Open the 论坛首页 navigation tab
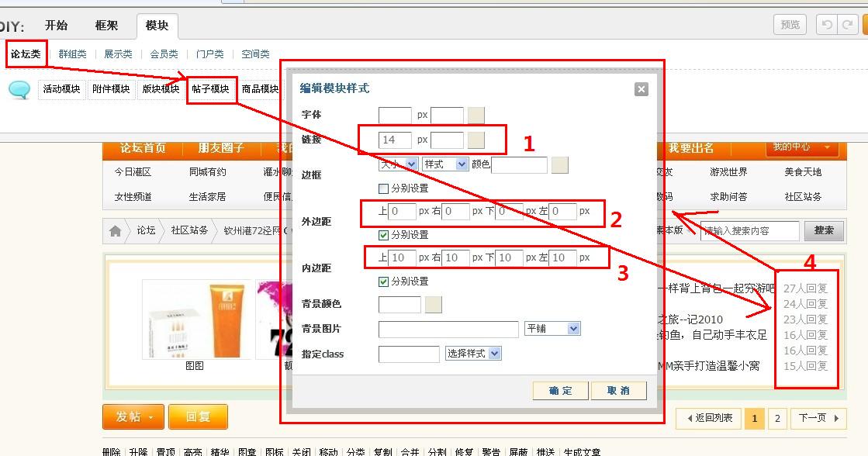This screenshot has height=456, width=868. tap(143, 148)
